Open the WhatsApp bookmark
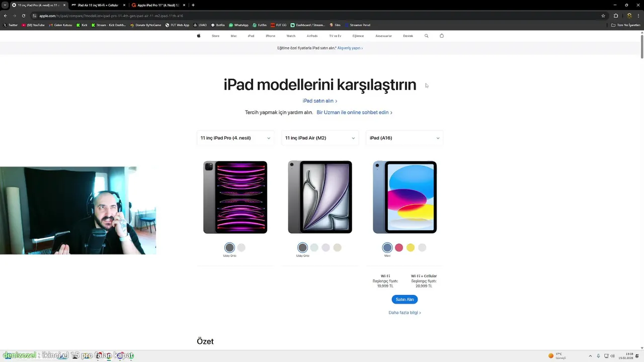 point(238,25)
